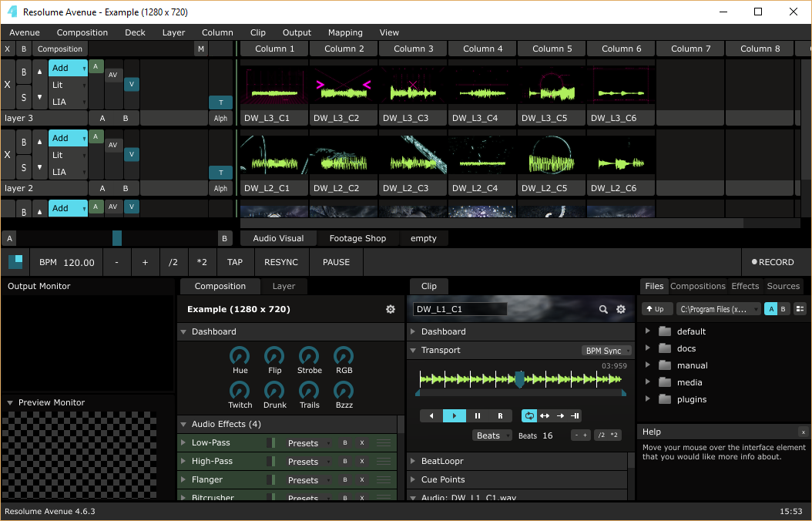This screenshot has height=521, width=812.
Task: Click the ping-pong bounce playback icon
Action: (545, 415)
